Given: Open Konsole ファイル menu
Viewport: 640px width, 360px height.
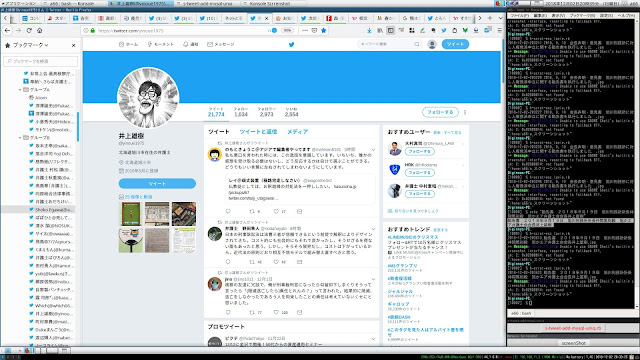Looking at the screenshot, I should [x=519, y=16].
